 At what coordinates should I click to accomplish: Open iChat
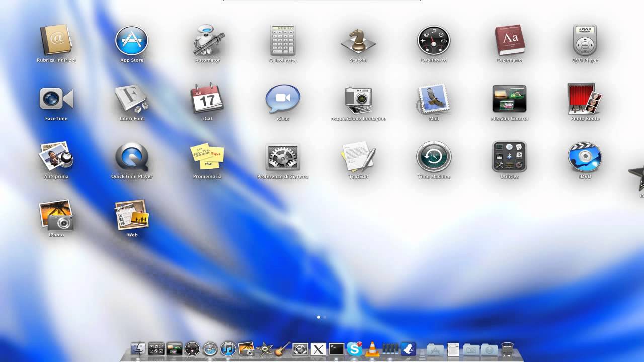tap(283, 99)
